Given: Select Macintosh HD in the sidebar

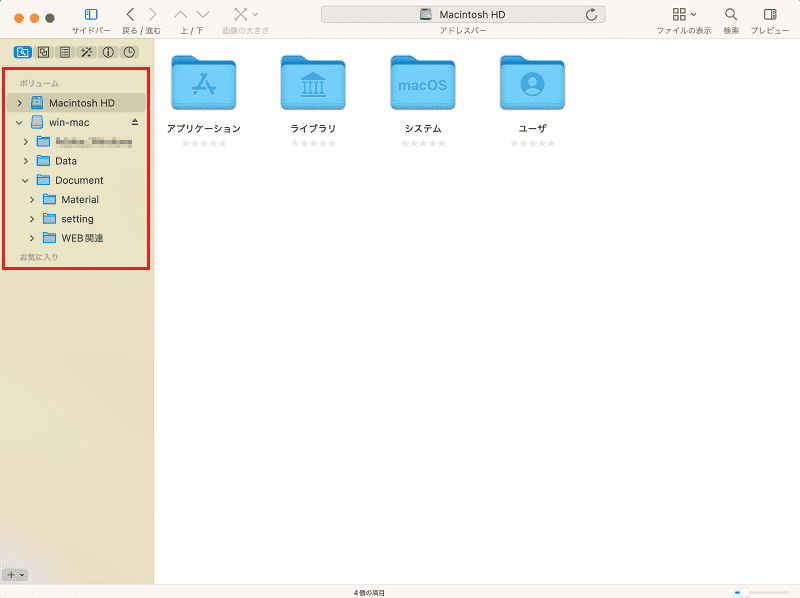Looking at the screenshot, I should coord(77,103).
